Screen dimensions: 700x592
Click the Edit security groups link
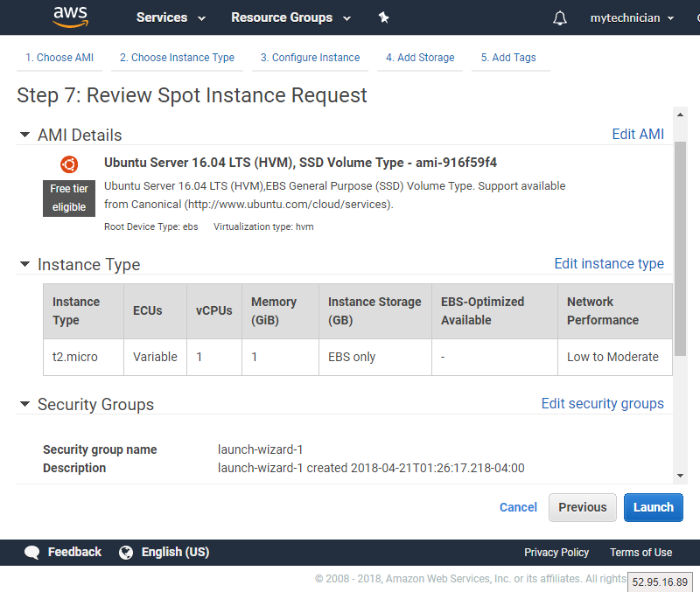pyautogui.click(x=602, y=403)
